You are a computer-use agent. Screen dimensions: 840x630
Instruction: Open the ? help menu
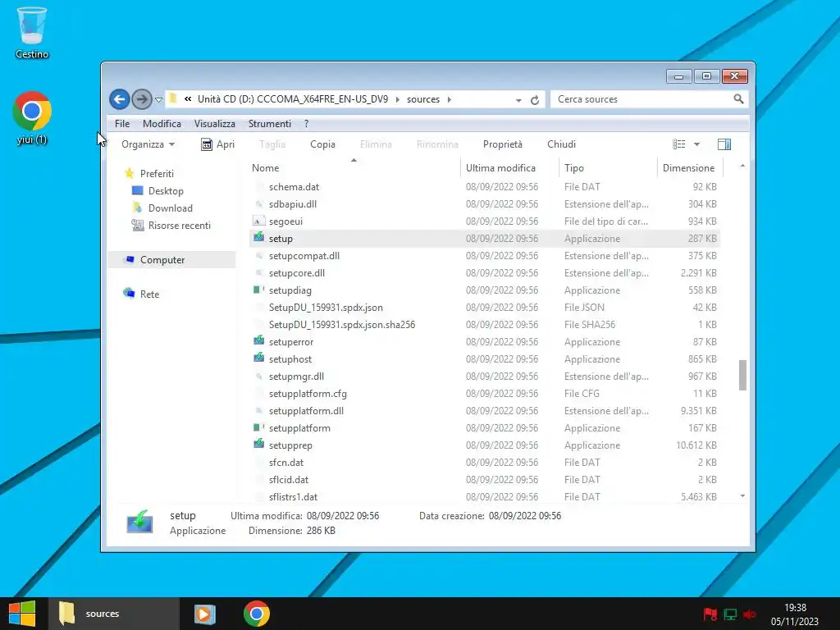click(x=306, y=124)
